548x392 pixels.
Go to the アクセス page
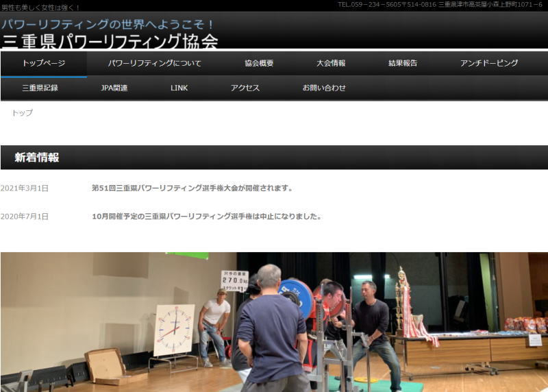pyautogui.click(x=245, y=88)
